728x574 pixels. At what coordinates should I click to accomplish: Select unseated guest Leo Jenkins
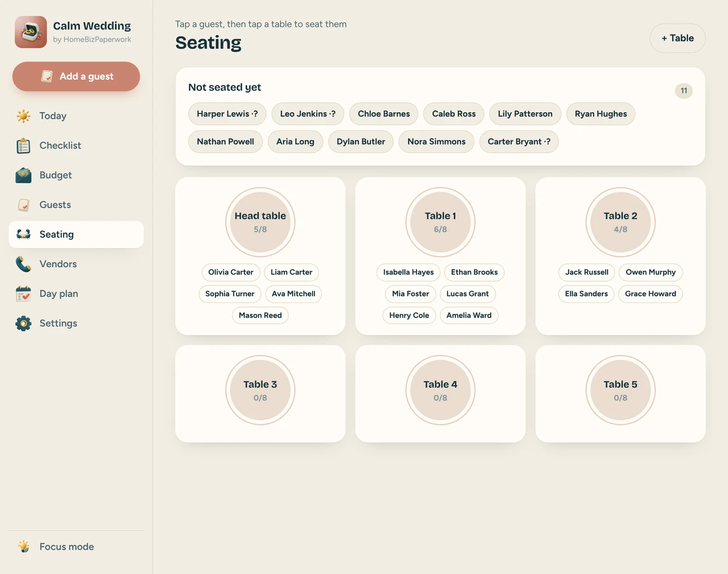308,114
